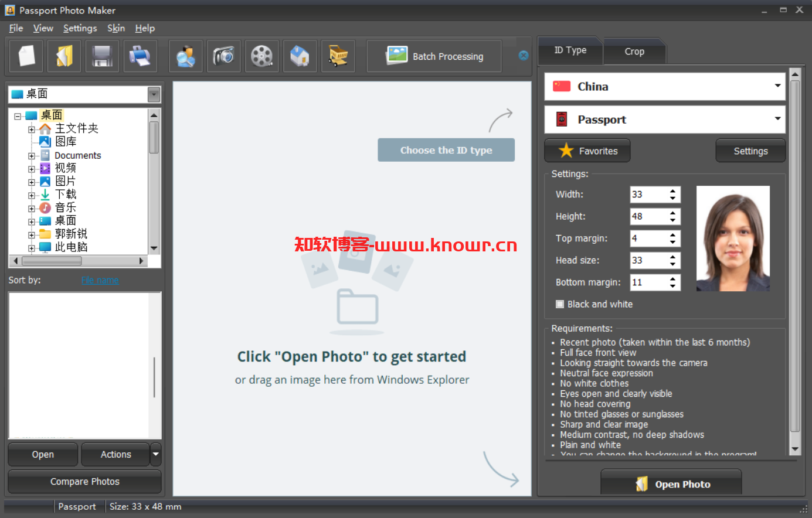Click the film reel toolbar icon
812x518 pixels.
[x=261, y=56]
